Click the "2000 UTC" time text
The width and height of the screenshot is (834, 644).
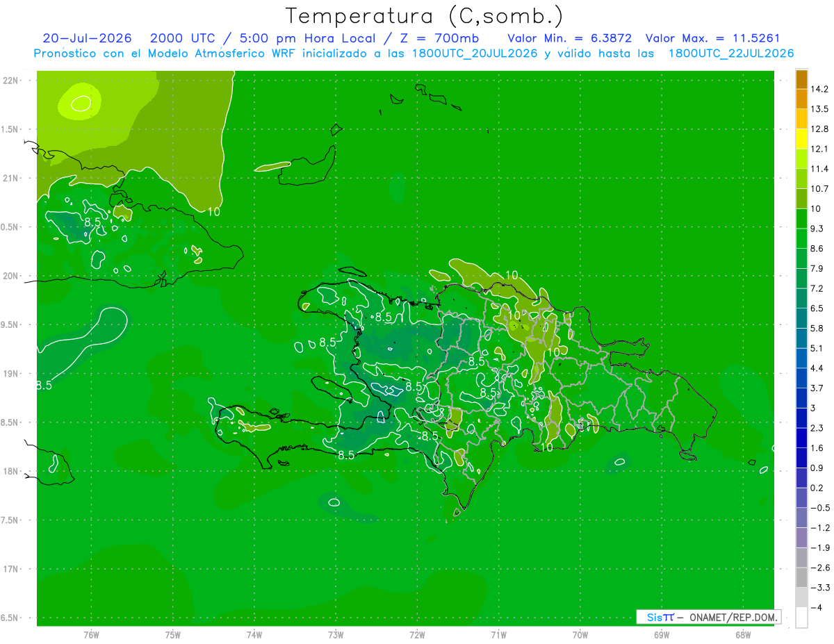pyautogui.click(x=183, y=38)
